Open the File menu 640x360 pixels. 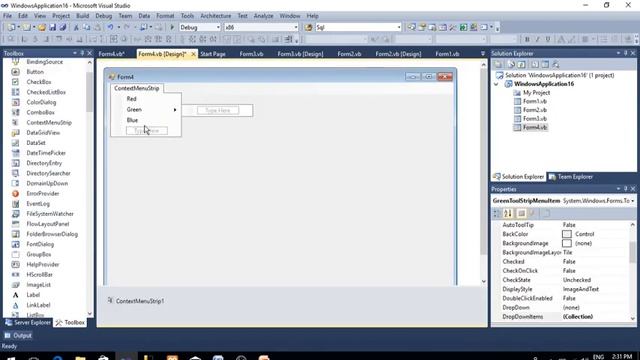tap(7, 16)
